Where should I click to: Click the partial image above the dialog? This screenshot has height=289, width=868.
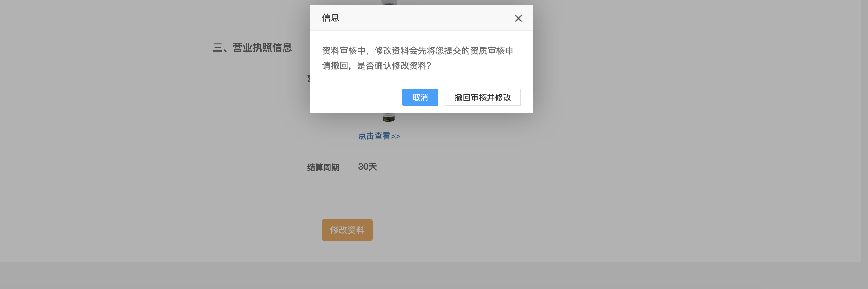tap(389, 2)
